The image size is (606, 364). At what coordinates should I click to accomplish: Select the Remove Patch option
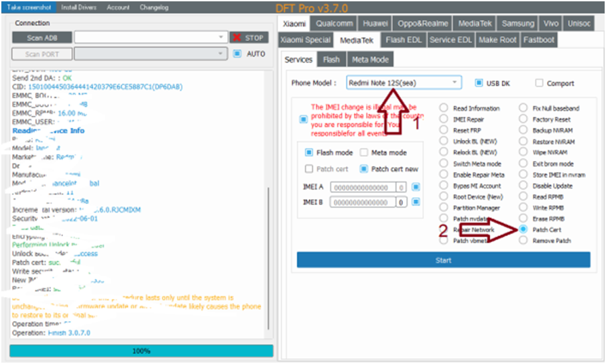coord(523,240)
